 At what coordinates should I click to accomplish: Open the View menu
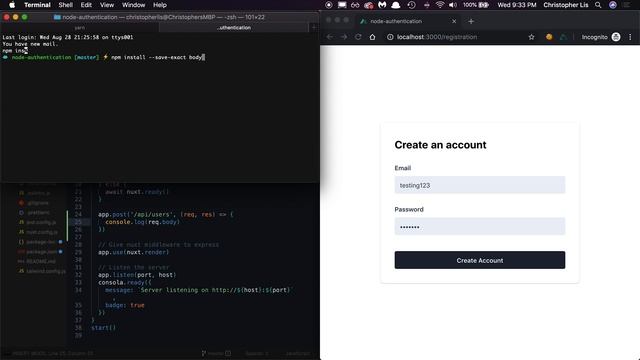click(107, 5)
